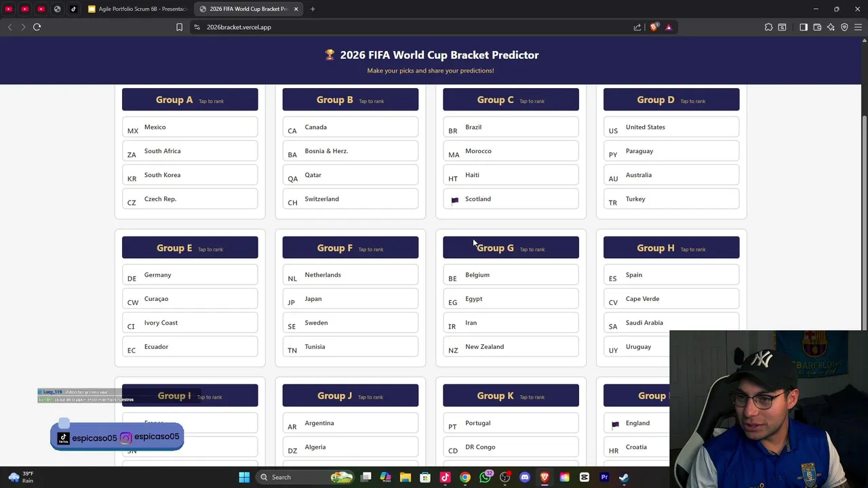
Task: Select United States in Group D
Action: pos(671,127)
